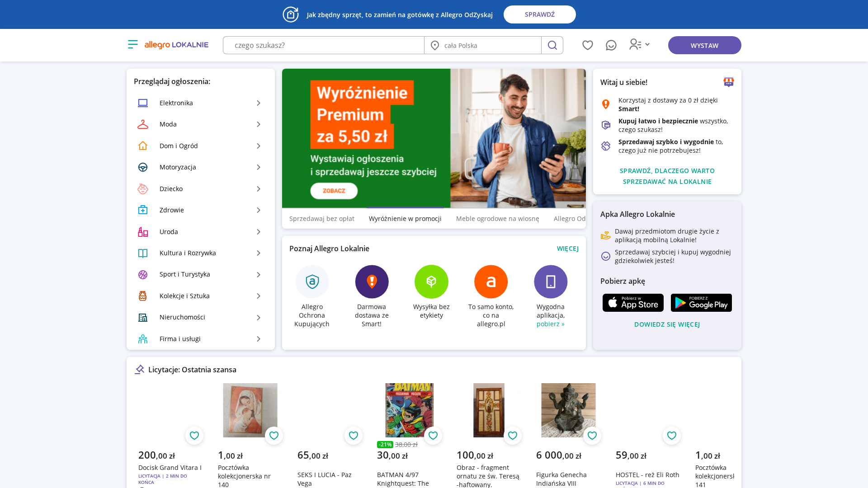Click the Sport i Turystyka ball icon
868x488 pixels.
click(x=143, y=274)
